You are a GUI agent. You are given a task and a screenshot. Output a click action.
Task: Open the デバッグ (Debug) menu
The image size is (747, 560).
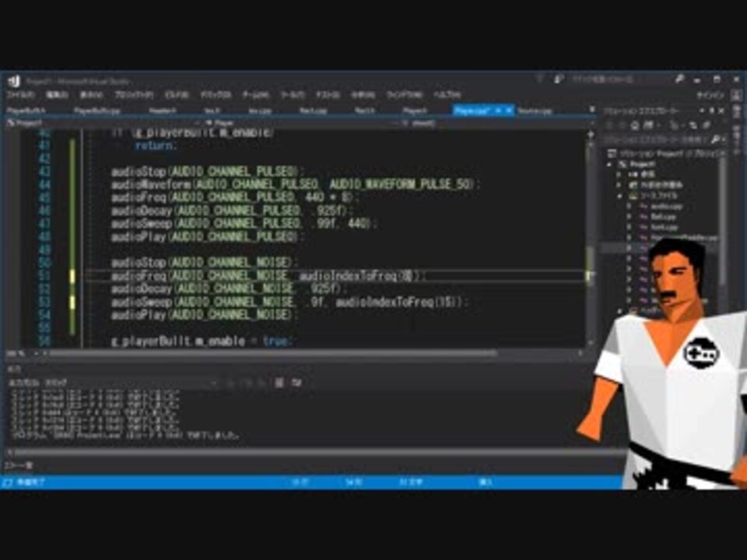pyautogui.click(x=216, y=95)
